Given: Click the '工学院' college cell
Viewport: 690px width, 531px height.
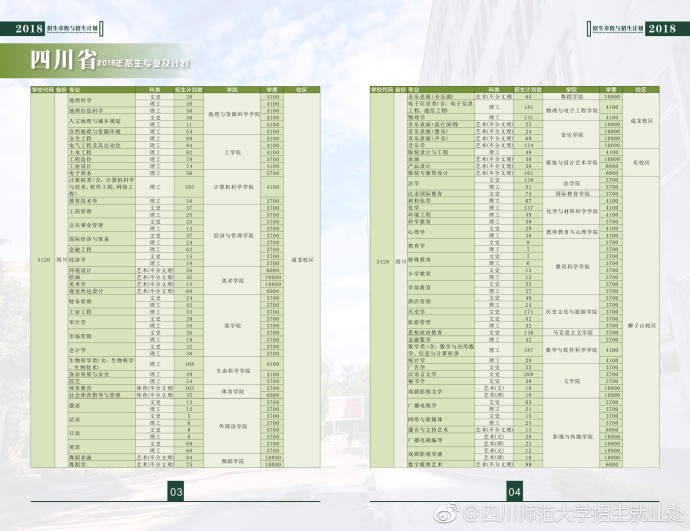Looking at the screenshot, I should (233, 153).
